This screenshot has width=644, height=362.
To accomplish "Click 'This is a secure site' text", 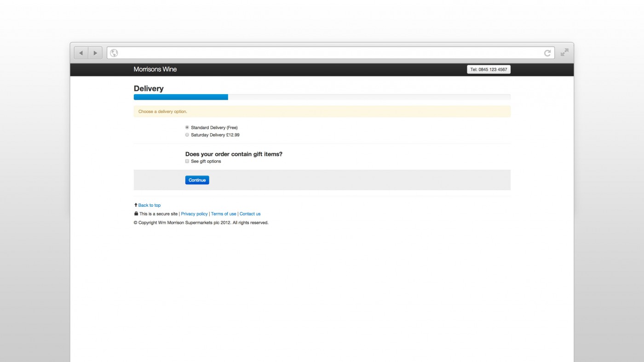I will click(158, 214).
